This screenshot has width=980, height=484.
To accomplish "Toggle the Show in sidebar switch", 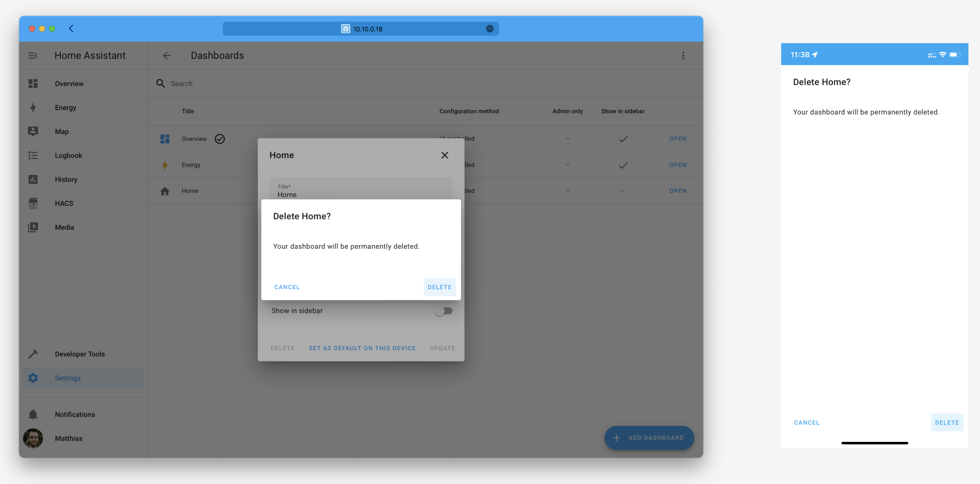I will point(444,311).
